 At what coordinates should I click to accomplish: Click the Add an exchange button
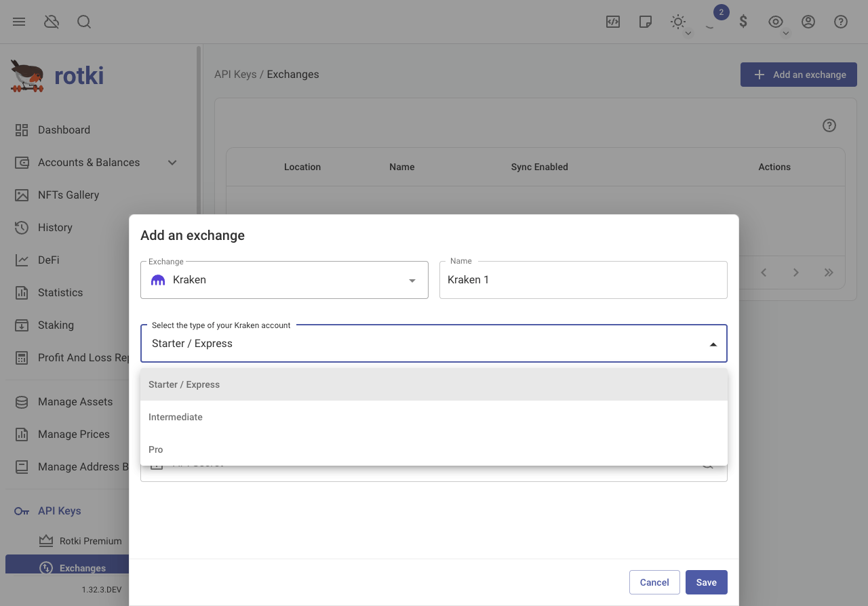[799, 75]
